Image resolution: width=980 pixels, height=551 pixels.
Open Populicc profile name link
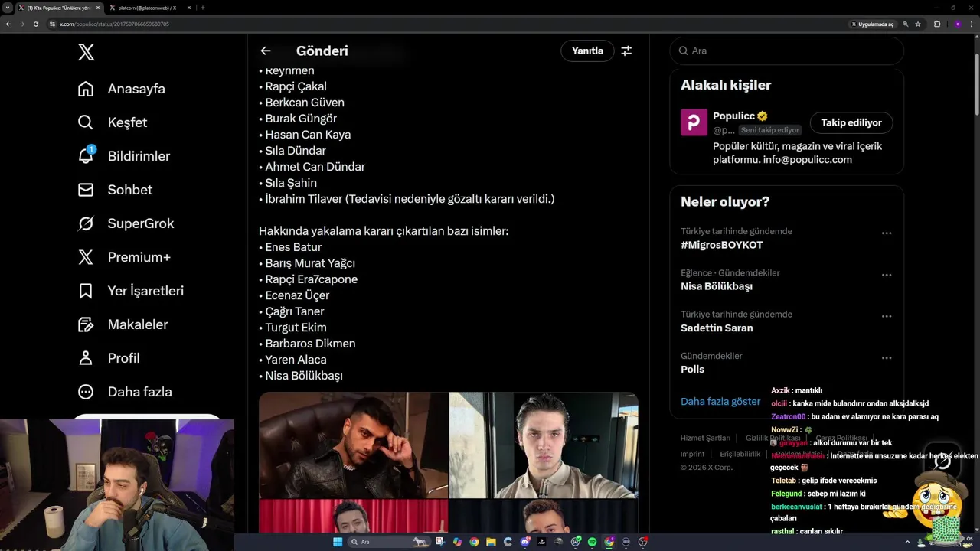(x=733, y=116)
